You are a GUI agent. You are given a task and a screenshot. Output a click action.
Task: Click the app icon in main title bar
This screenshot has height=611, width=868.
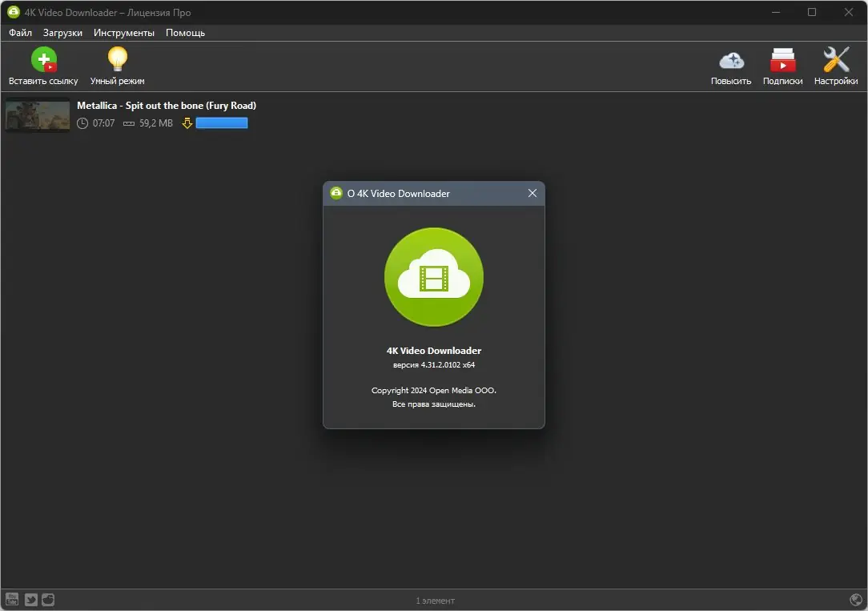(14, 12)
